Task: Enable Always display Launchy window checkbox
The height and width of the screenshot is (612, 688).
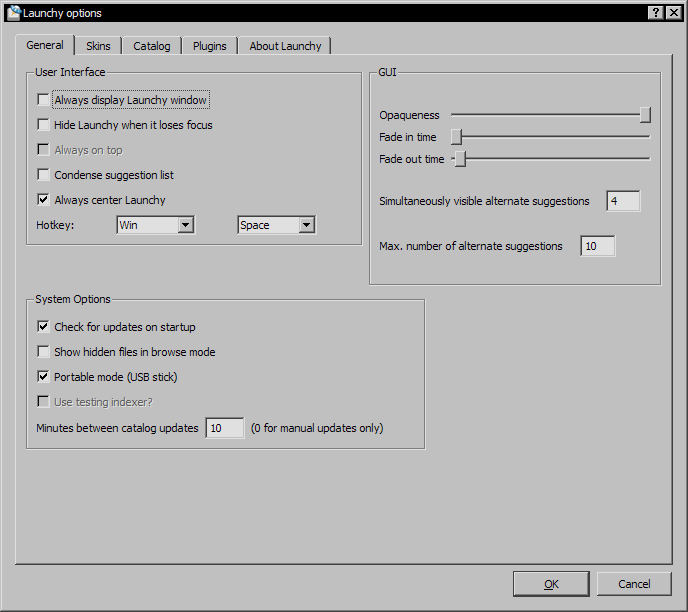Action: pos(43,100)
